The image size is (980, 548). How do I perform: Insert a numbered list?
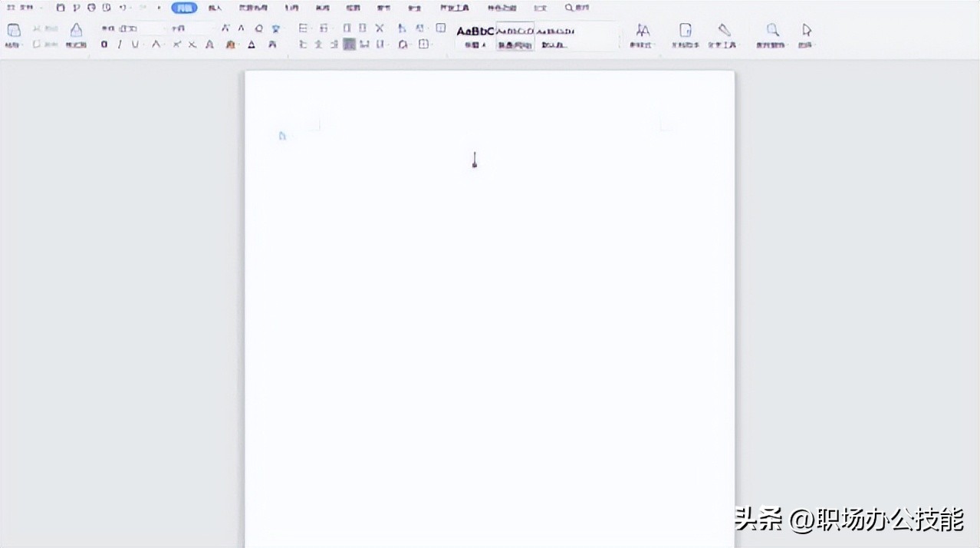coord(324,28)
